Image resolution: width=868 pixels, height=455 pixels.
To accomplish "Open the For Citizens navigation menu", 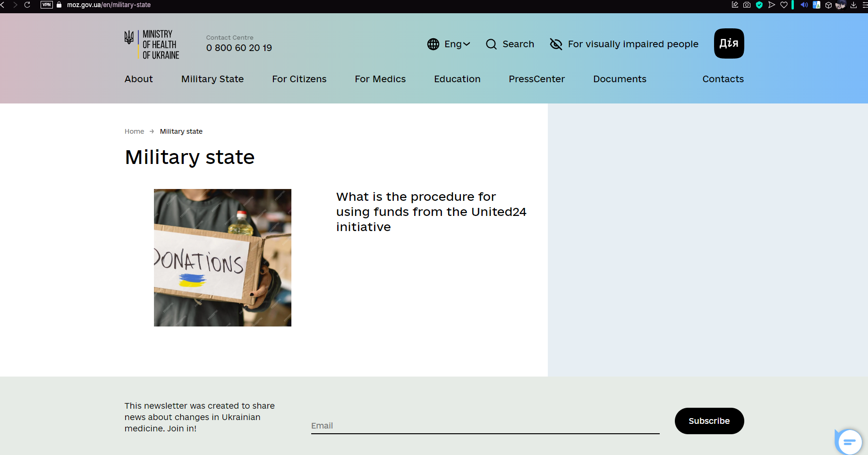I will pos(299,79).
